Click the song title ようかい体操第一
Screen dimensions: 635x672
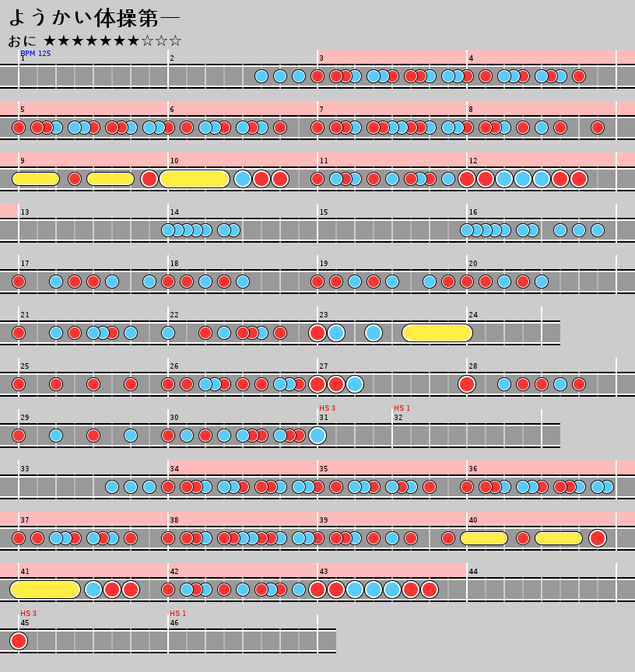pyautogui.click(x=93, y=17)
